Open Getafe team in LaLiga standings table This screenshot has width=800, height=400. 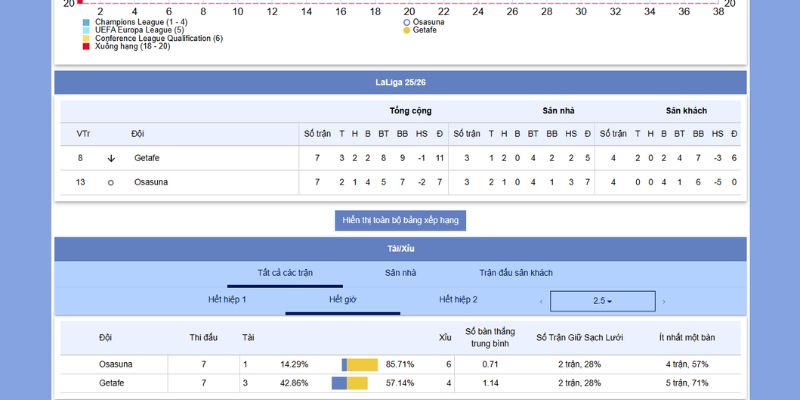point(147,158)
